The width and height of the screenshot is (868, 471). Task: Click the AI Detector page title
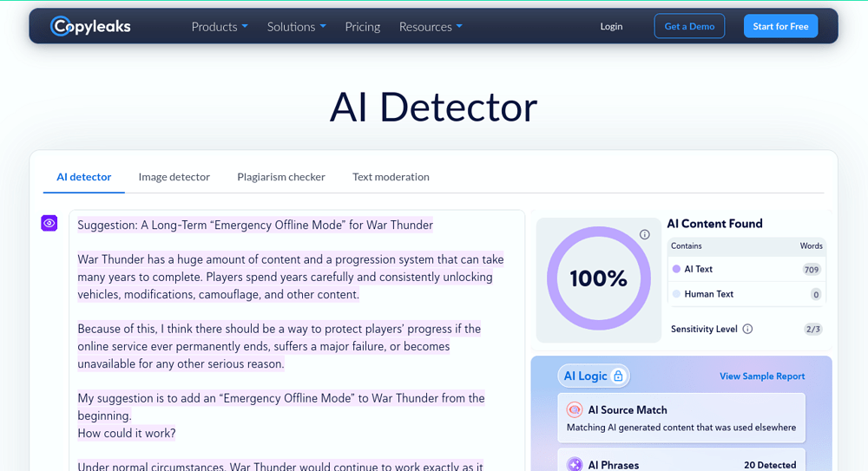[x=433, y=108]
